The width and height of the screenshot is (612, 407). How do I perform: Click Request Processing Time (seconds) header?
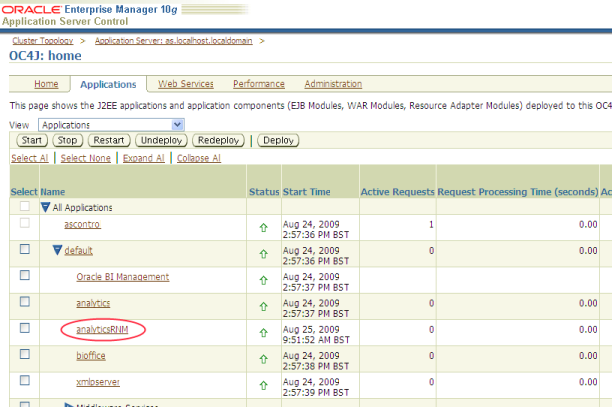[518, 192]
